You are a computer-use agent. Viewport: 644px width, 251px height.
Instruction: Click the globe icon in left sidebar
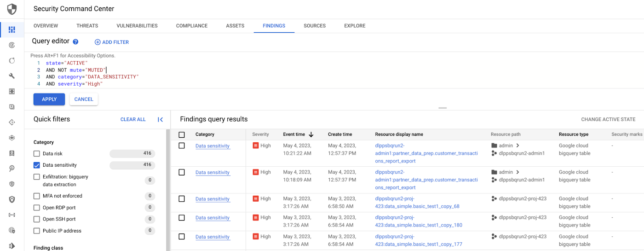(x=12, y=230)
